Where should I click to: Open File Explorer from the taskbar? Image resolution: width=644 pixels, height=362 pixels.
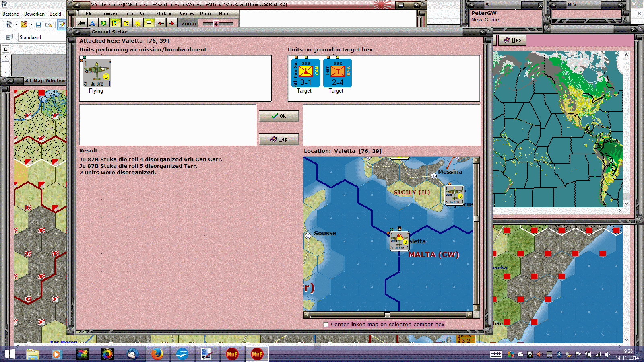[32, 354]
